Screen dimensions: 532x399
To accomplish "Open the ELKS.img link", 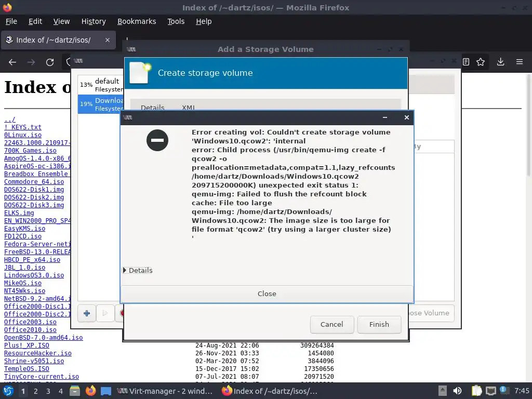I will tap(19, 213).
